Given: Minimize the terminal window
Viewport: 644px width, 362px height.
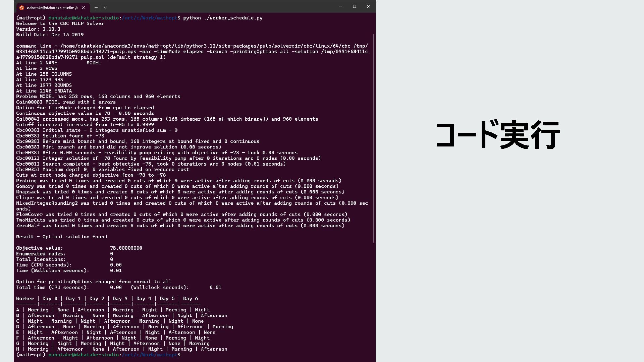Looking at the screenshot, I should pyautogui.click(x=340, y=6).
